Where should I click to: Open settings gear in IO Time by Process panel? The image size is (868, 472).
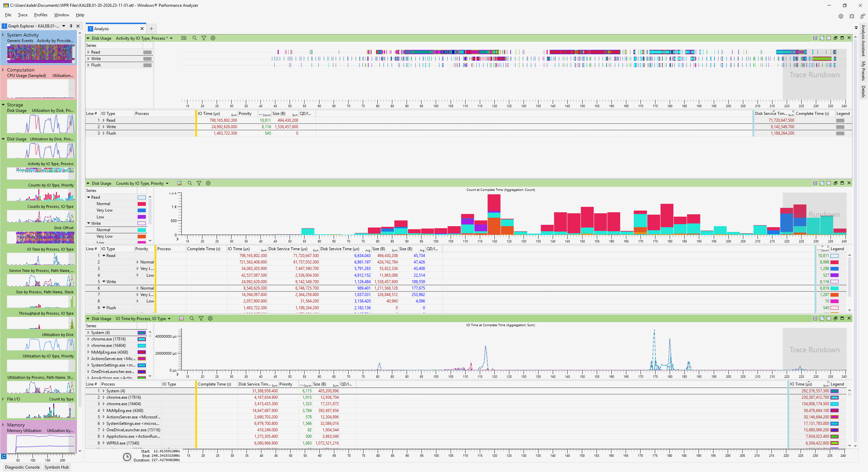pos(210,319)
